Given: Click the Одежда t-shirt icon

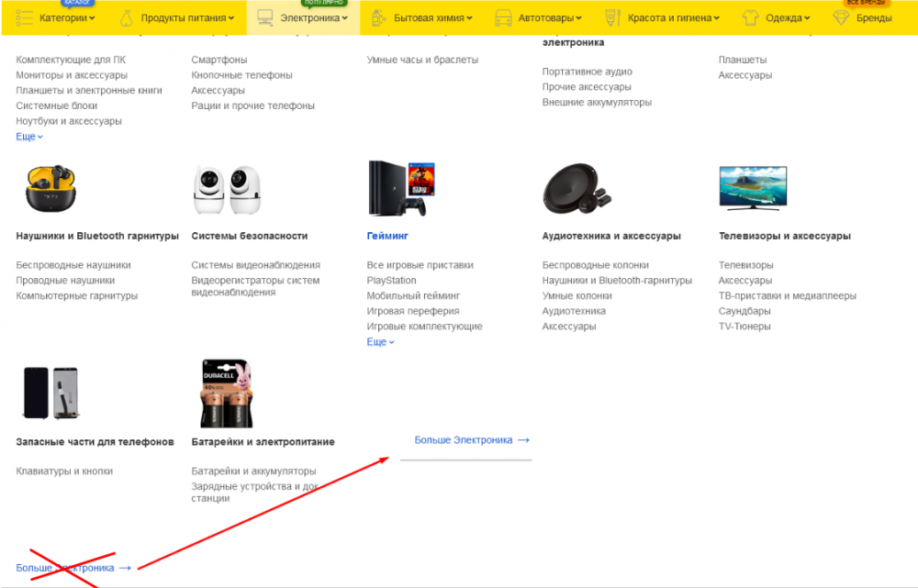Looking at the screenshot, I should coord(750,17).
